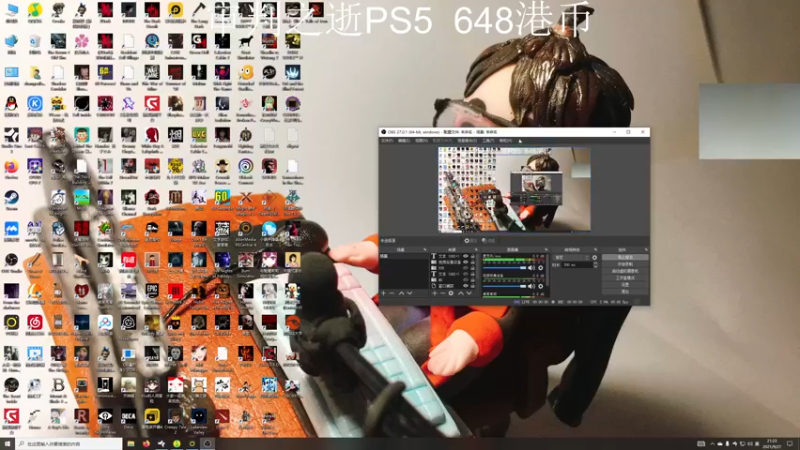Image resolution: width=800 pixels, height=450 pixels.
Task: Open Epic Games Launcher desktop icon
Action: 152,293
